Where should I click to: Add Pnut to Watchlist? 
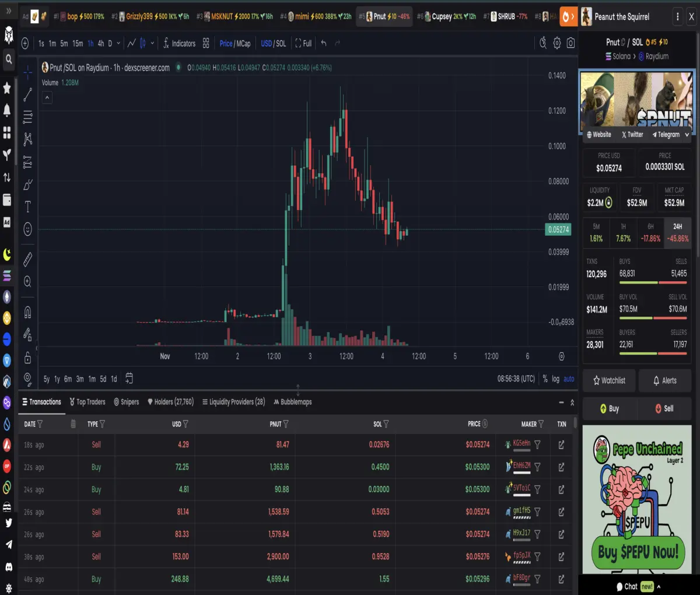click(609, 380)
